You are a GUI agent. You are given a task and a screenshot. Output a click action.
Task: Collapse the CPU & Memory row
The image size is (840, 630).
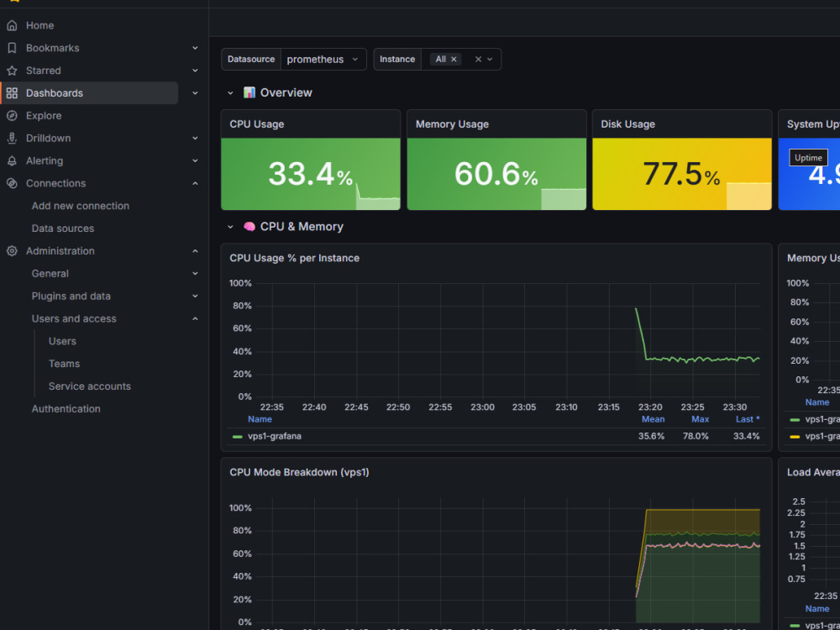tap(230, 227)
